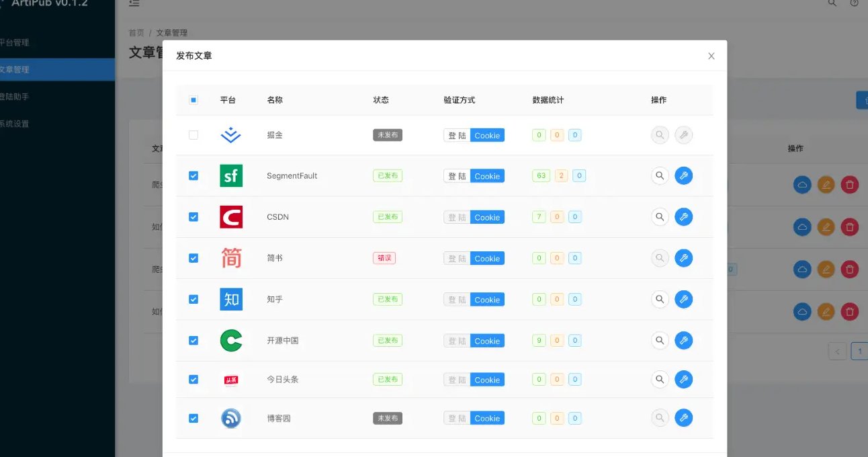Click the 简书 platform logo
The height and width of the screenshot is (457, 868).
pos(231,258)
